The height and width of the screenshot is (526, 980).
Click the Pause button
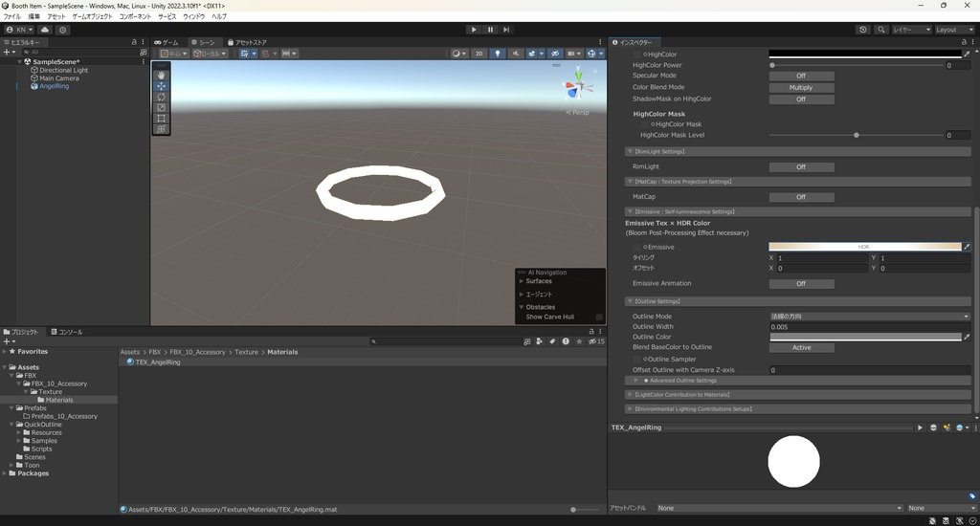[x=490, y=30]
